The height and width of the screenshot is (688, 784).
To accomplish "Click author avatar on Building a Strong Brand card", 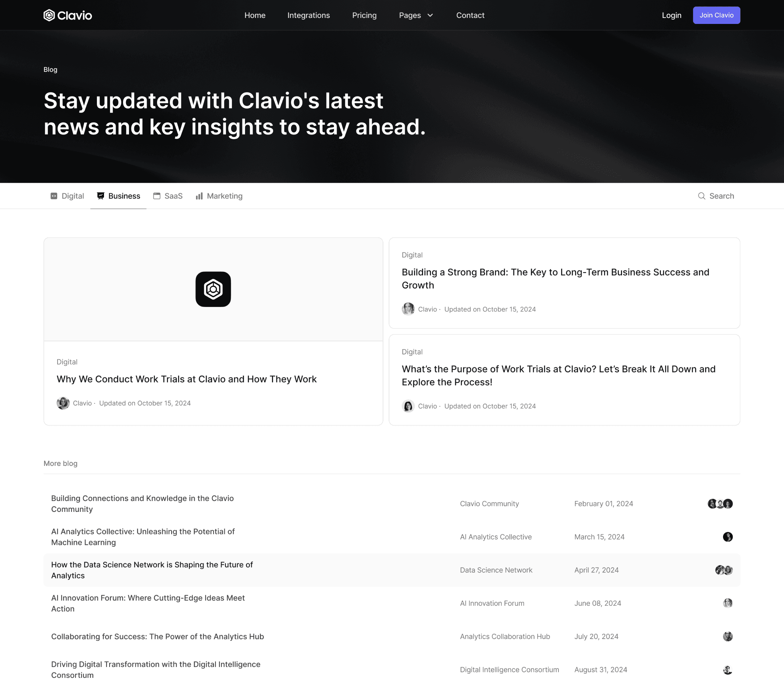I will pos(408,309).
